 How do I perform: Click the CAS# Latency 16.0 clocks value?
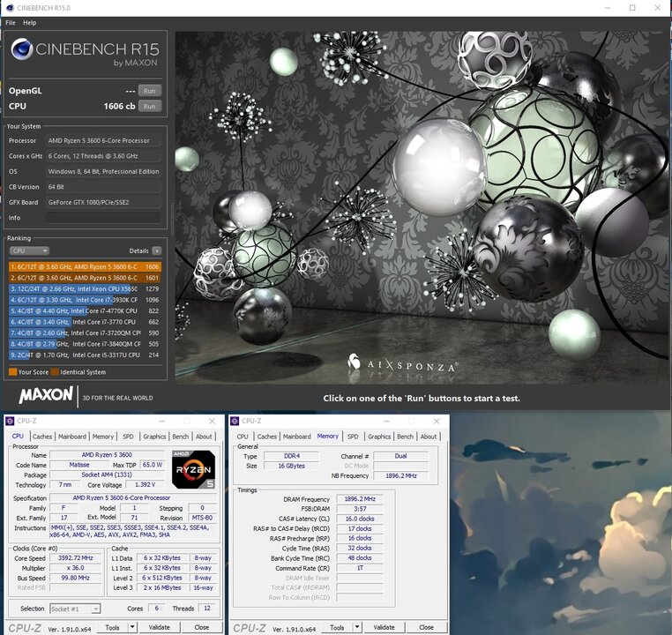pos(360,519)
